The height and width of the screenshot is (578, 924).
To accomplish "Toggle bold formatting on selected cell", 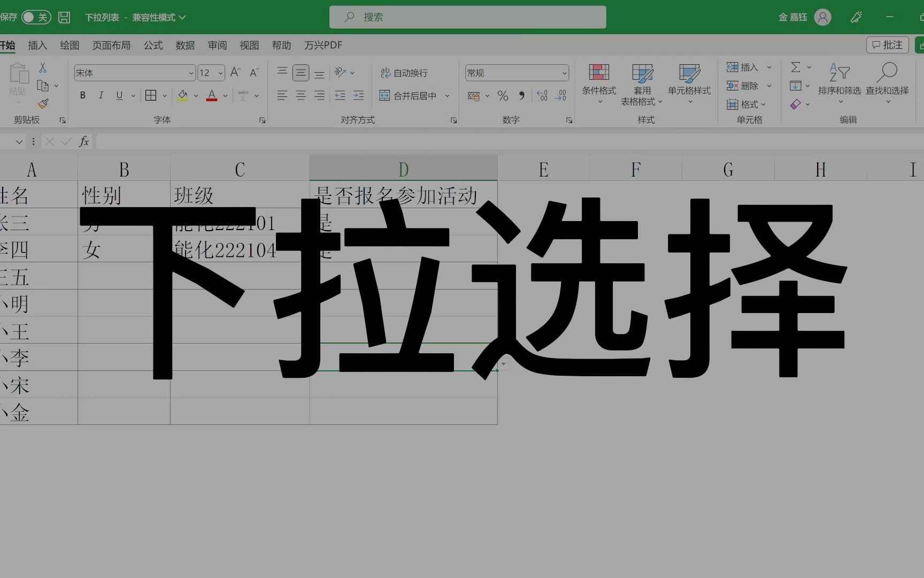I will click(x=82, y=95).
